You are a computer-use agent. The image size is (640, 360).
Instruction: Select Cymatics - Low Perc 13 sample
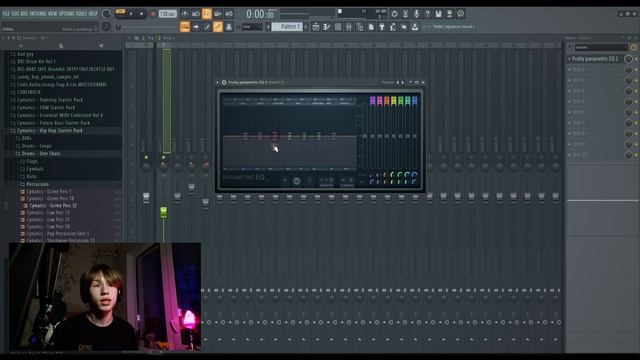48,213
